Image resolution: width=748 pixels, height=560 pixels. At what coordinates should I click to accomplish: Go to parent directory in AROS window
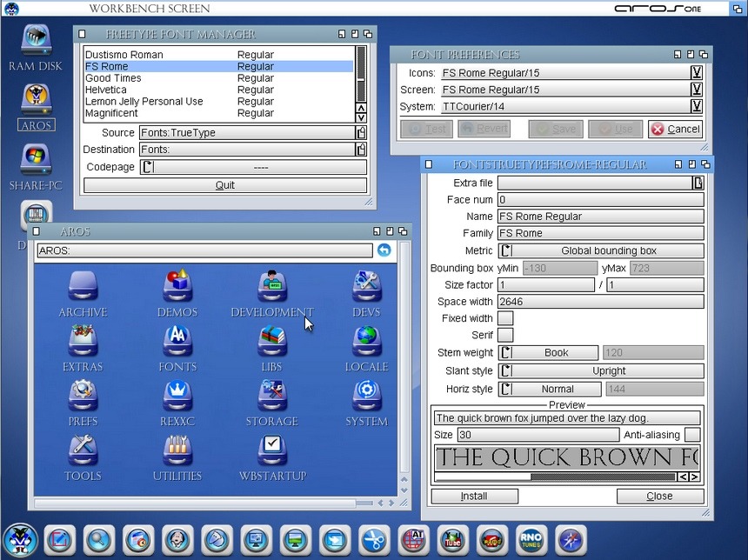(x=384, y=250)
